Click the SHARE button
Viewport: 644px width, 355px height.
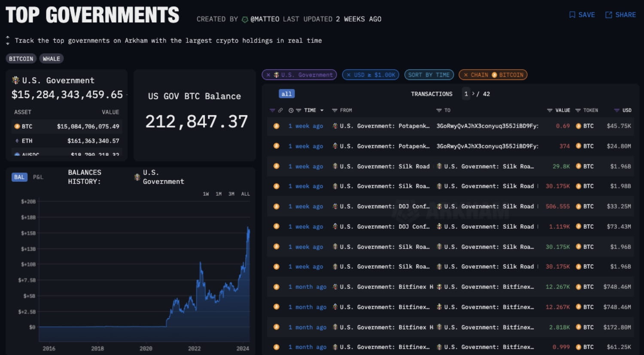tap(620, 15)
